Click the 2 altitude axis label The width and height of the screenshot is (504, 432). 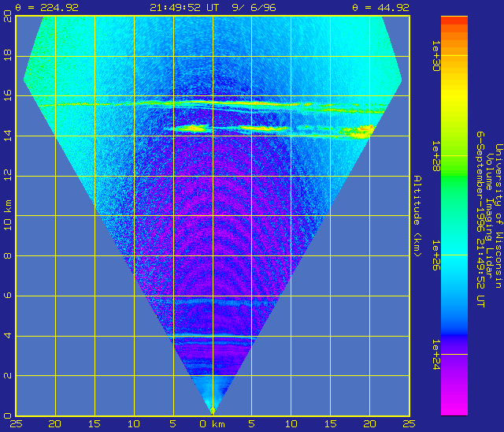pos(8,375)
